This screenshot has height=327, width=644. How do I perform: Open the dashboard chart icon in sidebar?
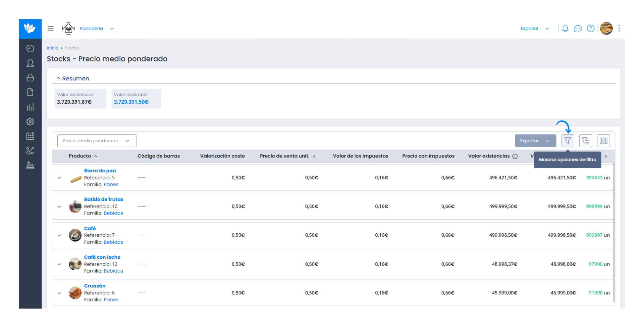coord(30,48)
